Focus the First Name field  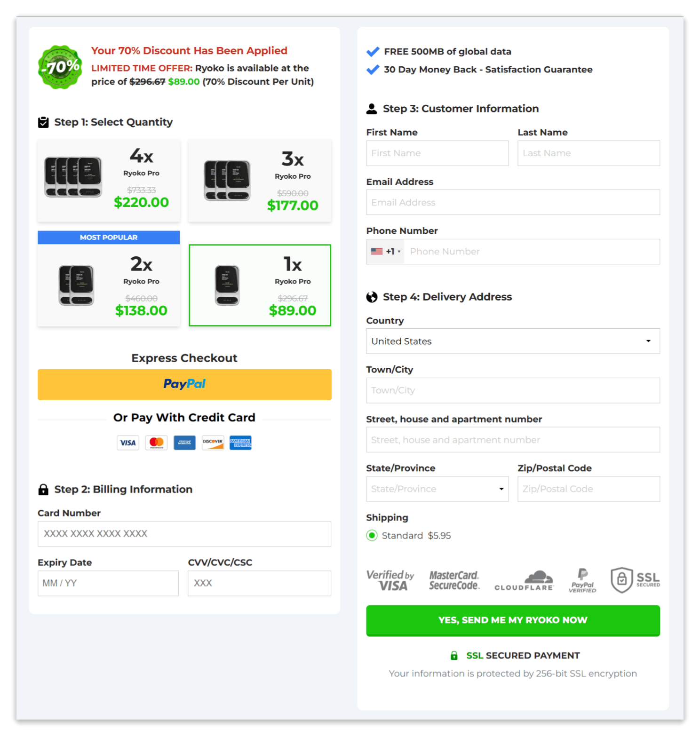click(x=437, y=153)
